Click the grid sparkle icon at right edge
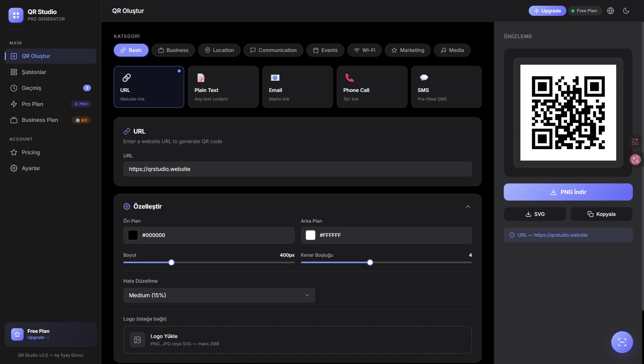Viewport: 644px width, 364px height. (x=635, y=142)
